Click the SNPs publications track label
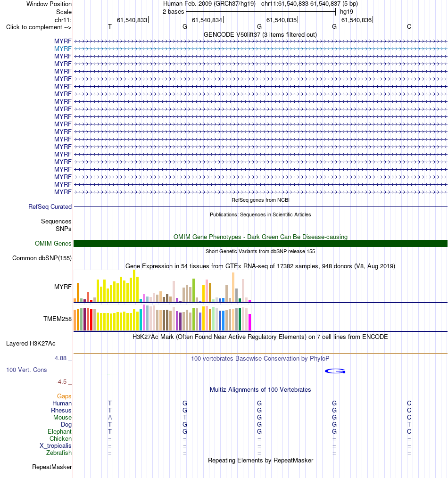This screenshot has height=478, width=448. [x=64, y=229]
